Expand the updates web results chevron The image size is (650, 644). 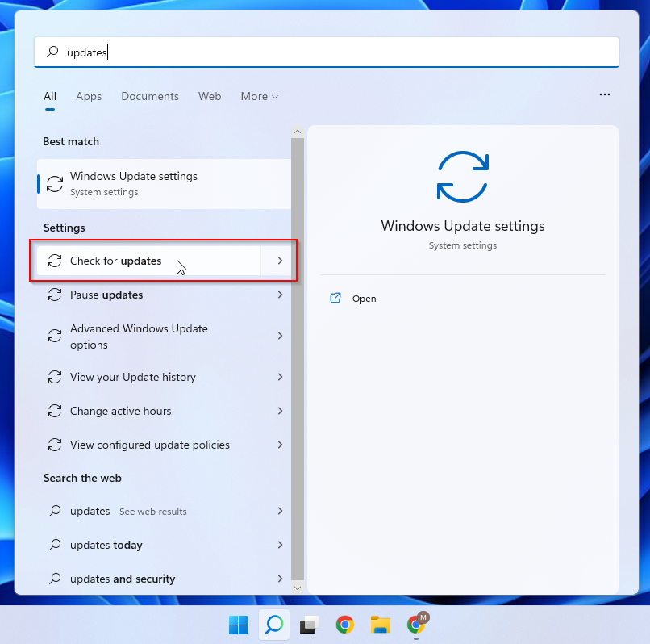pyautogui.click(x=280, y=511)
